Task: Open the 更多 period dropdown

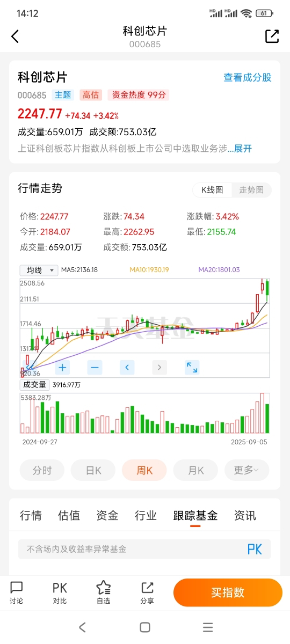Action: (x=247, y=470)
